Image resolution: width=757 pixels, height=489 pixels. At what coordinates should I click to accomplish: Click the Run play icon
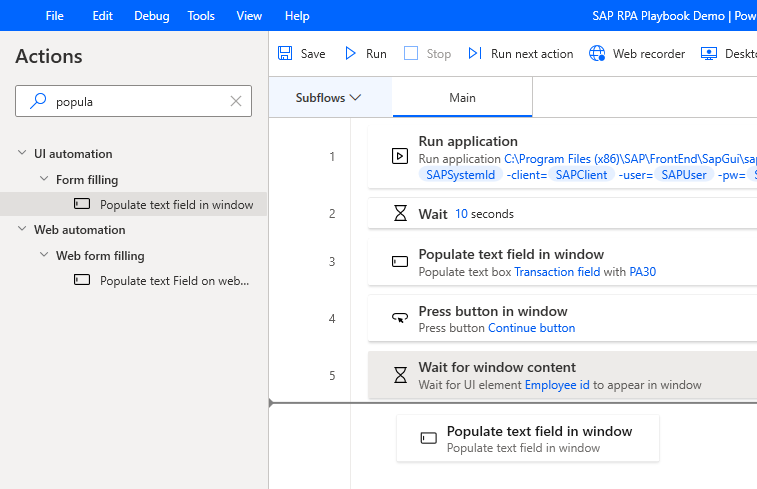[350, 53]
